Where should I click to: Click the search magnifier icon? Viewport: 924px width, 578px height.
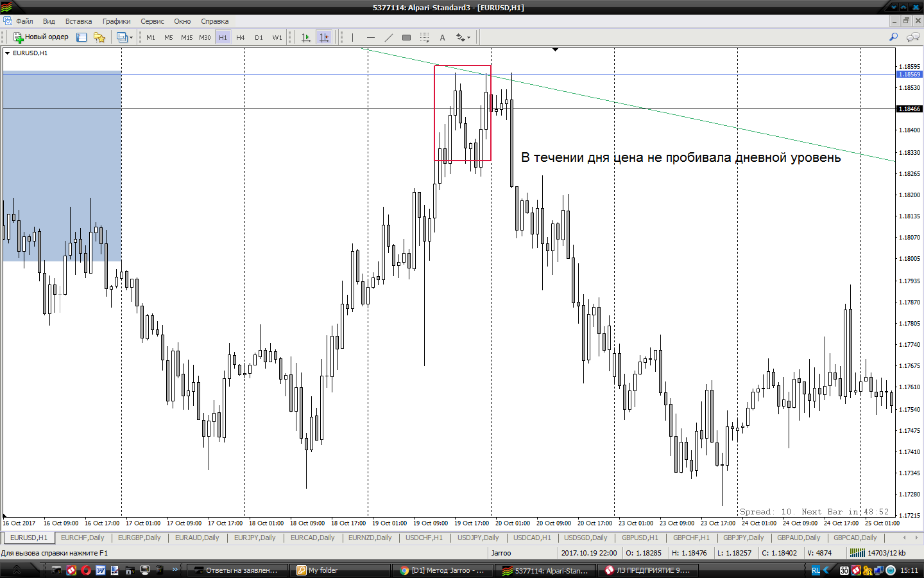893,37
